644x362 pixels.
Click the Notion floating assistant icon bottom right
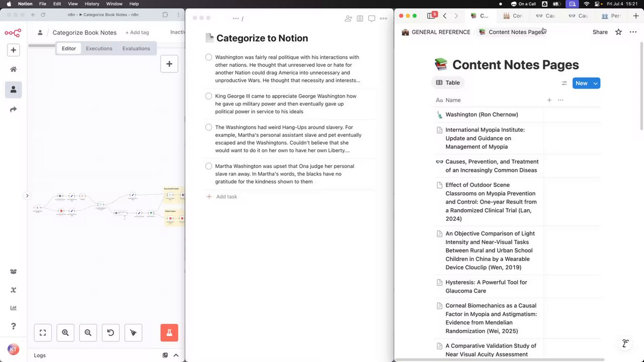[x=625, y=343]
